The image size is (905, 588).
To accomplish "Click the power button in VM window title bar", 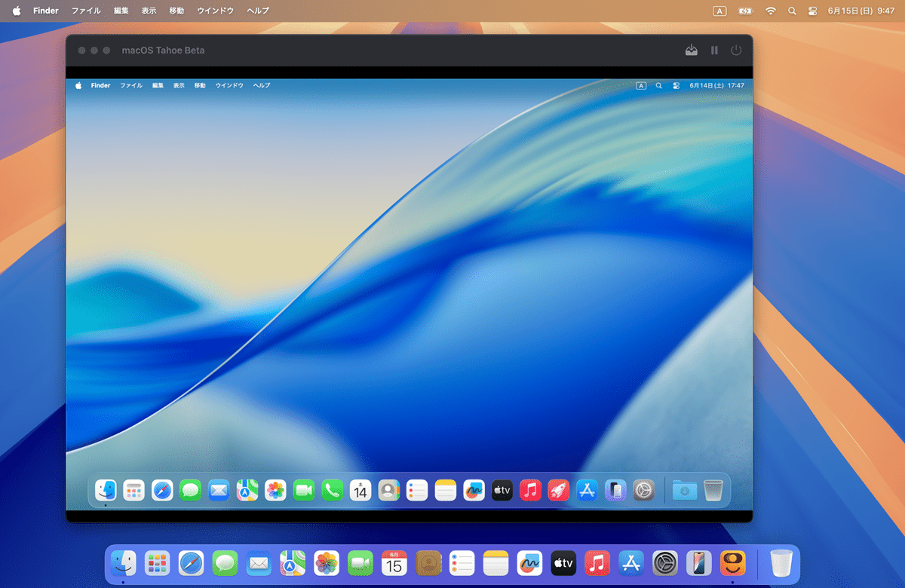I will pyautogui.click(x=736, y=51).
